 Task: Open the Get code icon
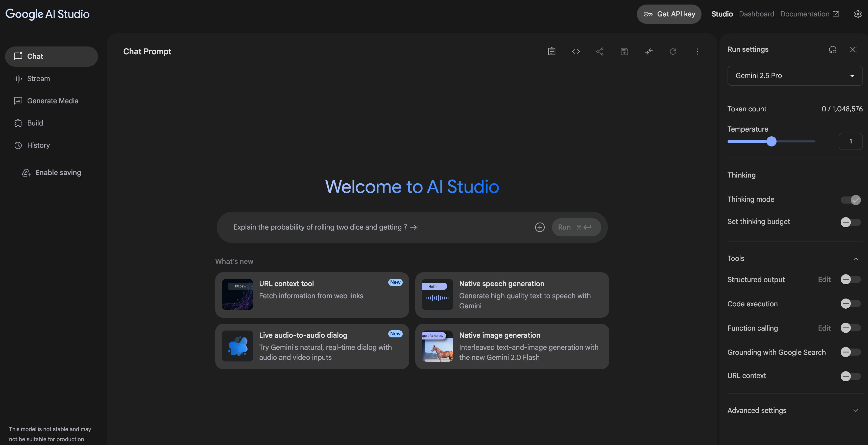pyautogui.click(x=576, y=51)
